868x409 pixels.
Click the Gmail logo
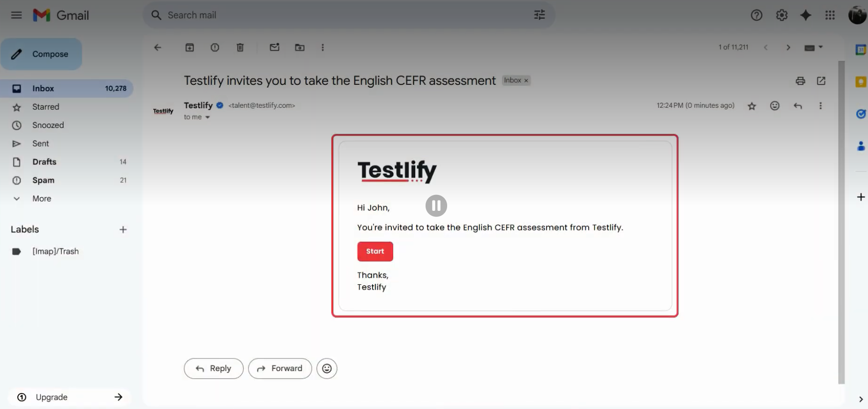click(61, 15)
